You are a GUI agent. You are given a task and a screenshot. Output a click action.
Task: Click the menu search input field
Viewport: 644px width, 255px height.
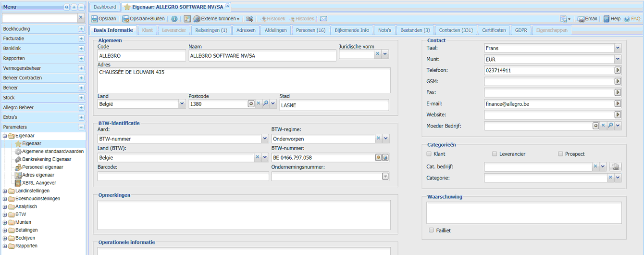[40, 18]
